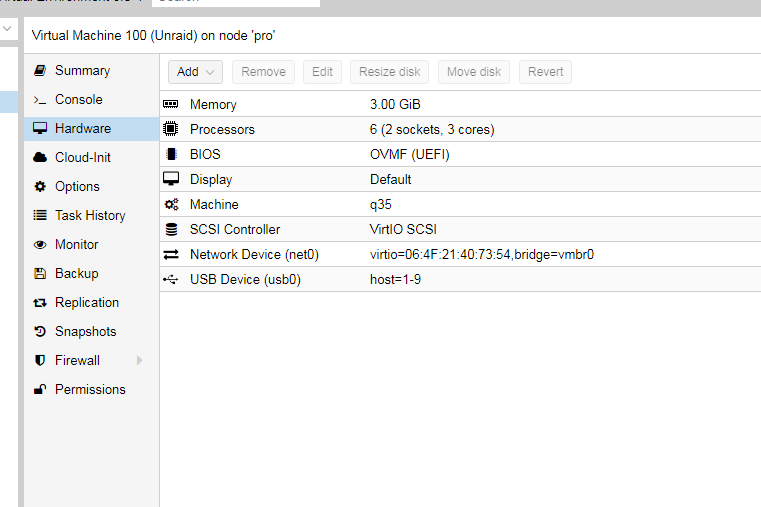Select the '6 (2 sockets, 3 cores)' value
The image size is (761, 507).
point(432,130)
